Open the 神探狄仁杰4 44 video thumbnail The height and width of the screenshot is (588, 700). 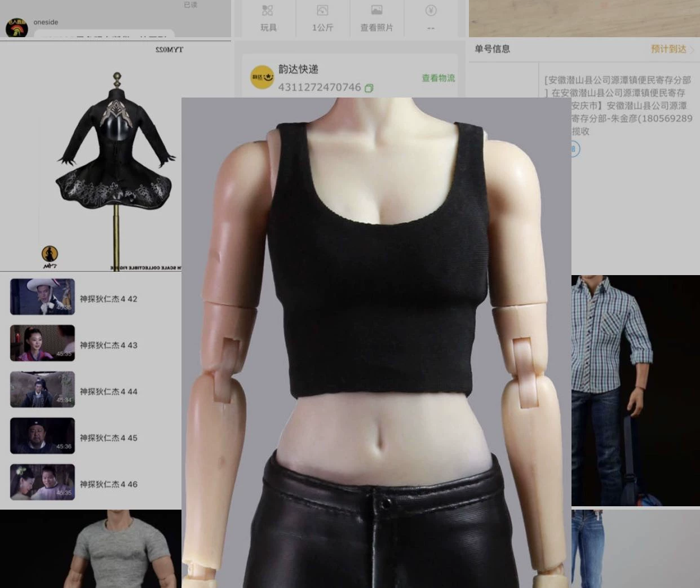42,389
